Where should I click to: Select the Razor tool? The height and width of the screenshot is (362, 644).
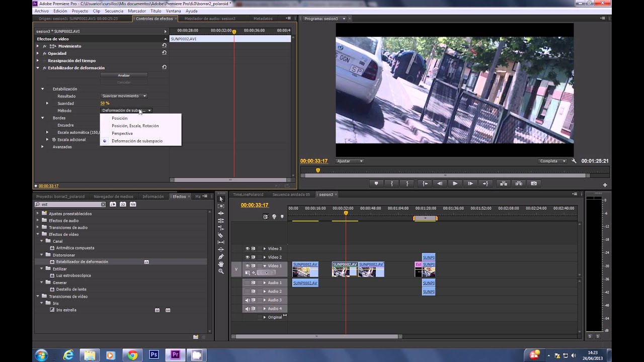point(221,235)
